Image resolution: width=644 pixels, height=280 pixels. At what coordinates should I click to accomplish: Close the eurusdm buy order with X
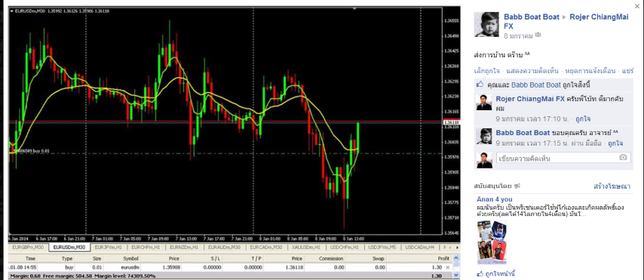pos(448,267)
